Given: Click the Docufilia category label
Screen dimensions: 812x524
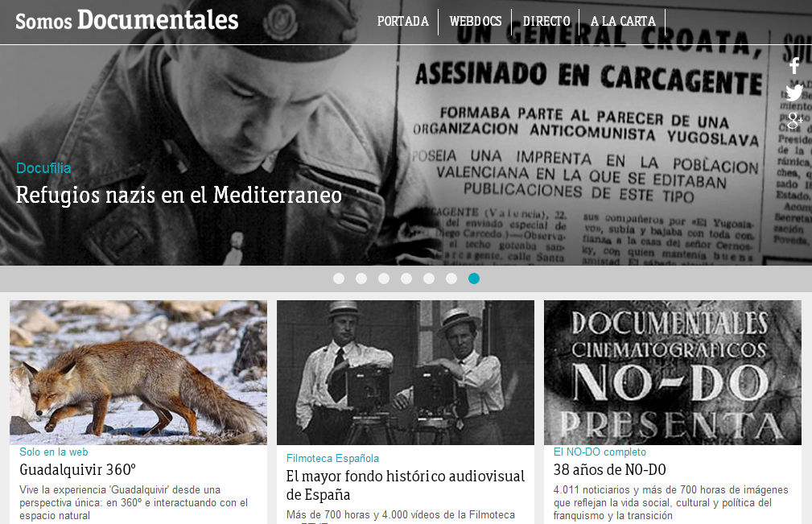Looking at the screenshot, I should pos(43,168).
